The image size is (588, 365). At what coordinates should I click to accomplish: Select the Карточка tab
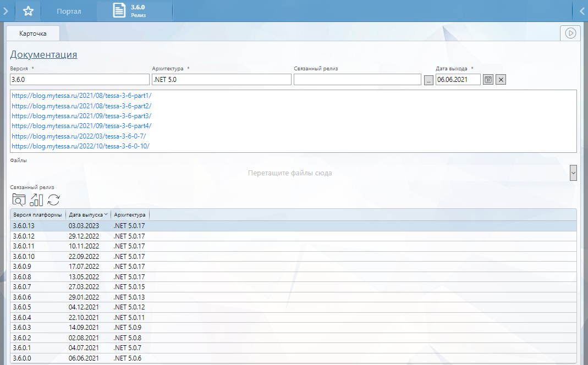pyautogui.click(x=32, y=34)
